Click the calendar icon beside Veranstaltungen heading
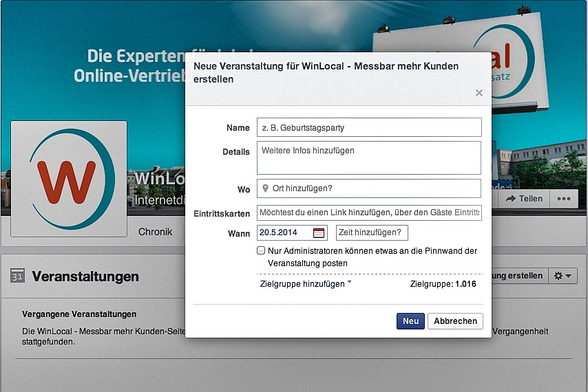The height and width of the screenshot is (392, 588). point(18,276)
